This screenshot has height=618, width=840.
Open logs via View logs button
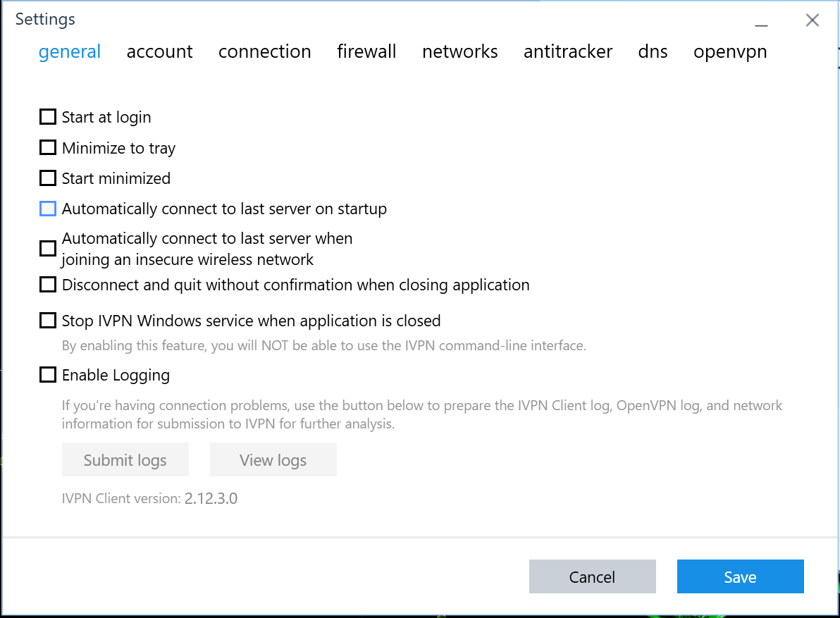pyautogui.click(x=273, y=459)
